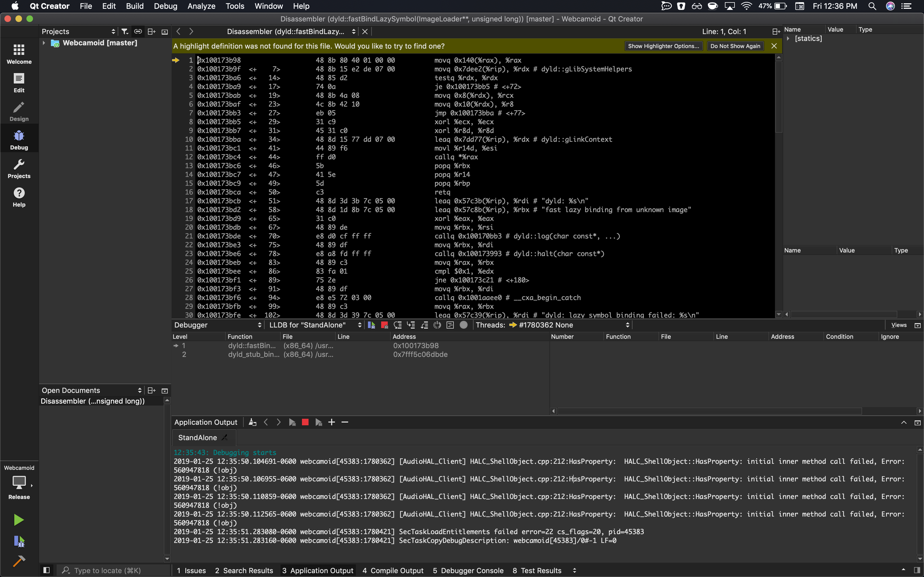Click the Step Out debugger icon

tap(424, 325)
